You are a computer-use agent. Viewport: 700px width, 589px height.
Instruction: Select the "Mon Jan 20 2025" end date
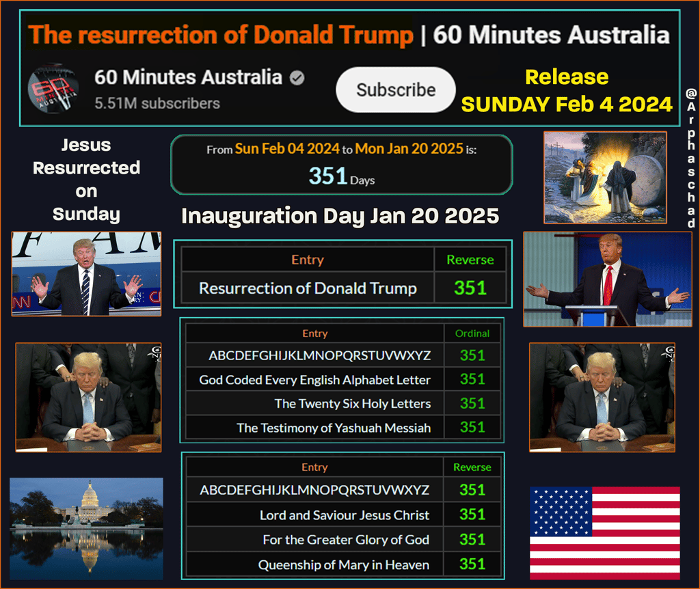(x=409, y=148)
